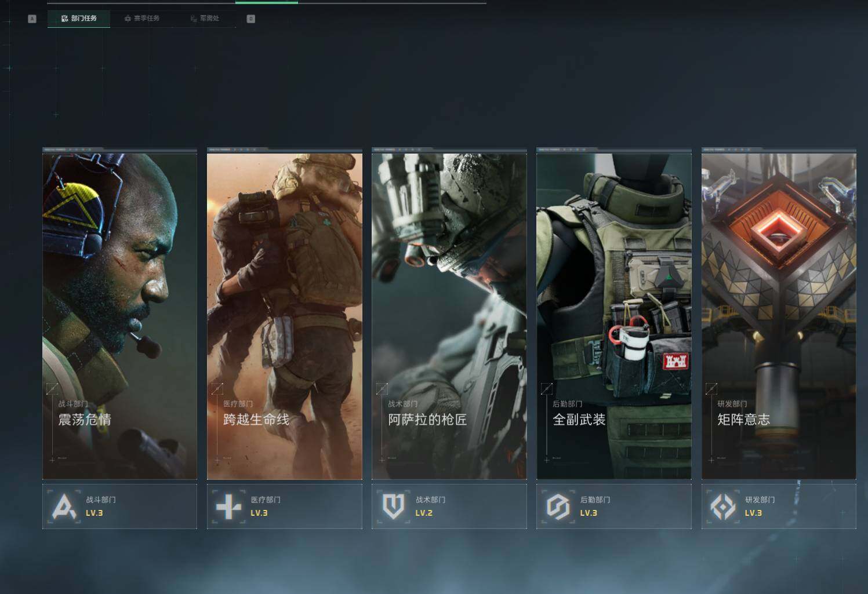Click the 矩阵意志 title text
The width and height of the screenshot is (868, 594).
click(x=744, y=420)
